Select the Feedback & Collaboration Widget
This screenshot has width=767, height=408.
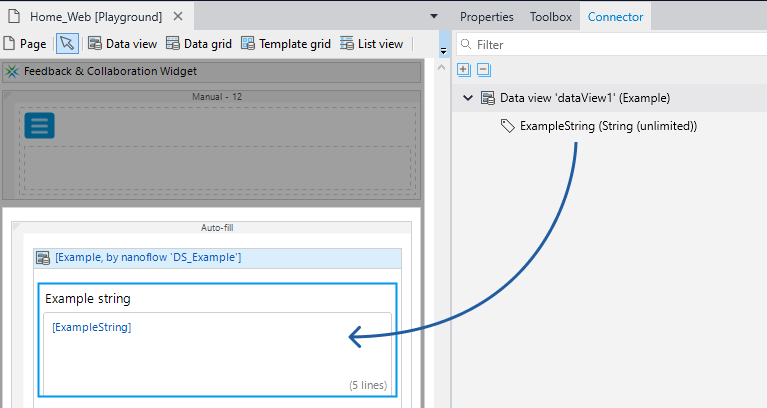212,71
